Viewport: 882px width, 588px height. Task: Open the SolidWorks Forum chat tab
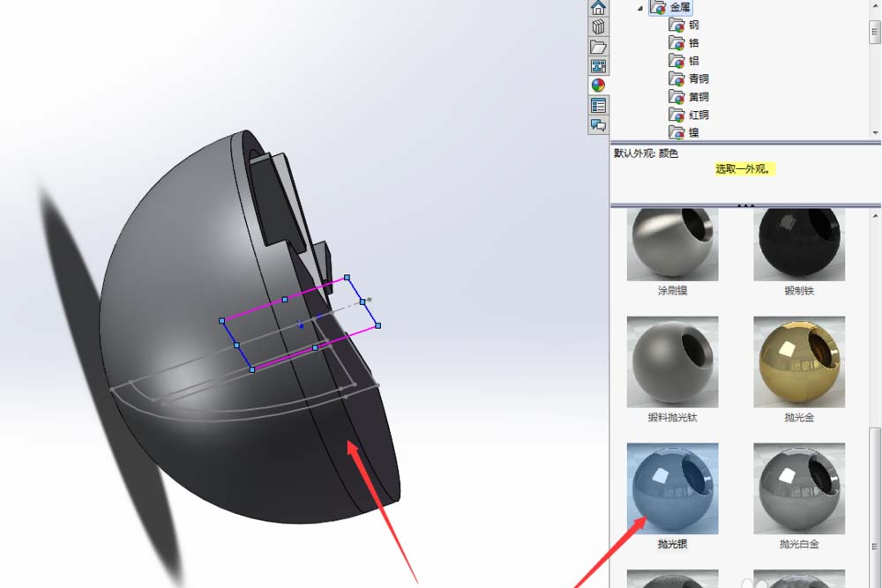pyautogui.click(x=598, y=125)
